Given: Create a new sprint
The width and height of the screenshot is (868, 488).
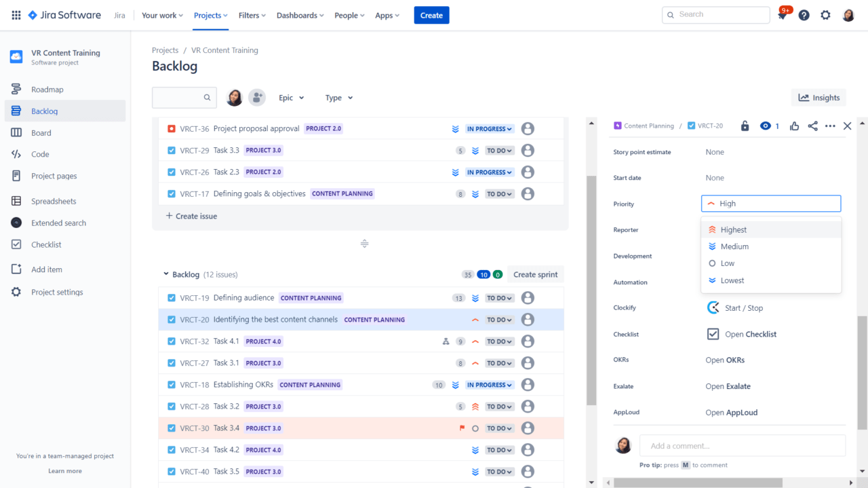Looking at the screenshot, I should tap(535, 274).
